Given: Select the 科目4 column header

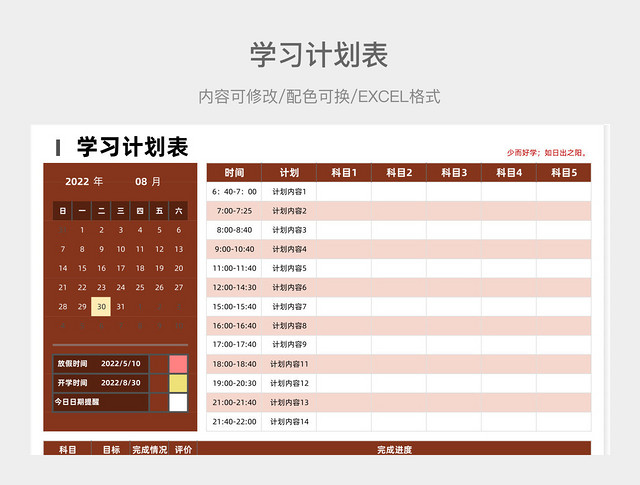Looking at the screenshot, I should [509, 173].
